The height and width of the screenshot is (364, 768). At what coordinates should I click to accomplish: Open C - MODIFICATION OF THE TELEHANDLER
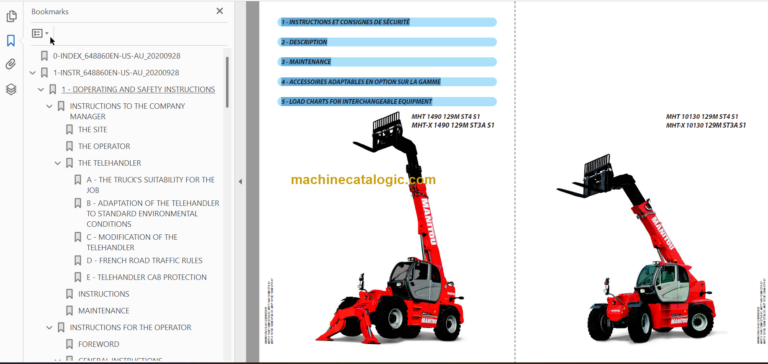pos(132,242)
